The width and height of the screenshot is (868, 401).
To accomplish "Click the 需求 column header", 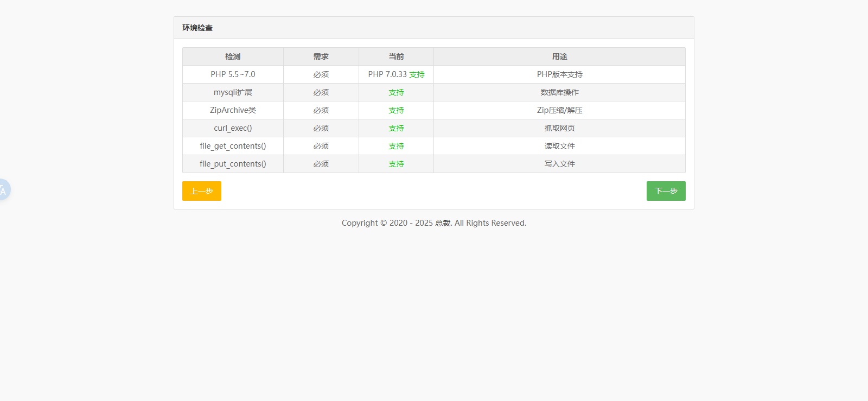I will click(321, 56).
